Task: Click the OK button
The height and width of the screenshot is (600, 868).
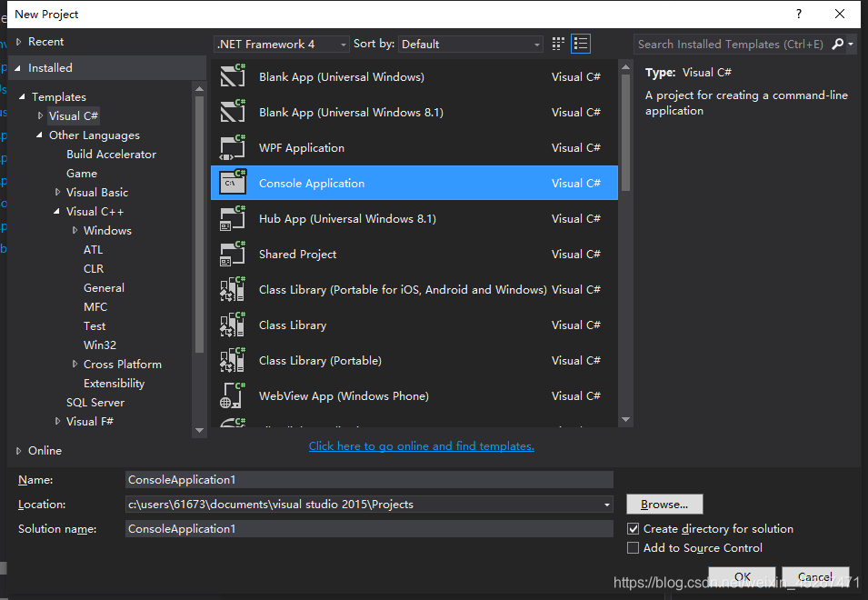Action: (742, 577)
